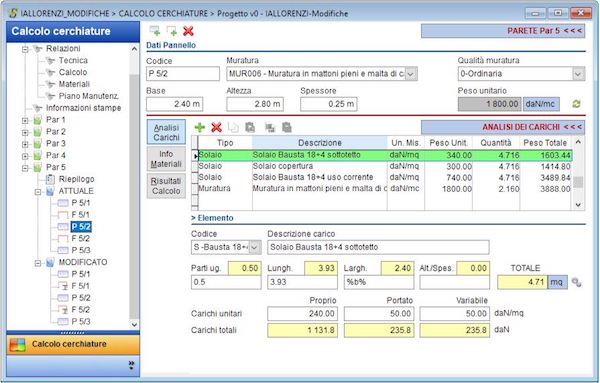
Task: Select P 5/3 under MODIFICATO
Action: tap(81, 321)
